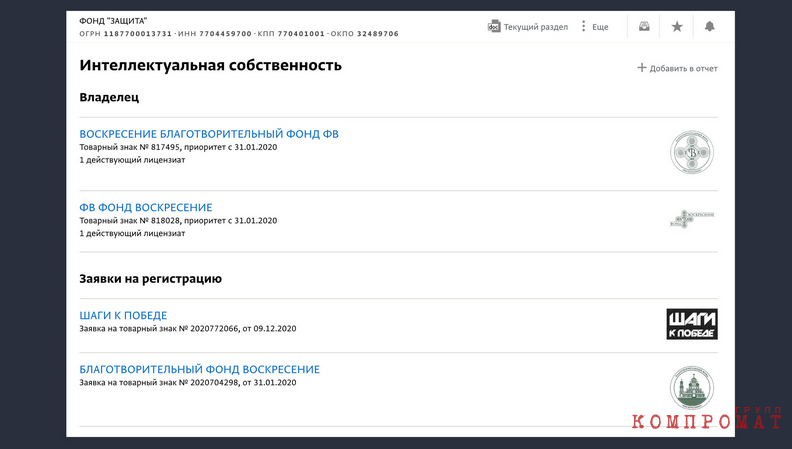Click text Товарный знак № 818028
The width and height of the screenshot is (792, 449).
130,220
